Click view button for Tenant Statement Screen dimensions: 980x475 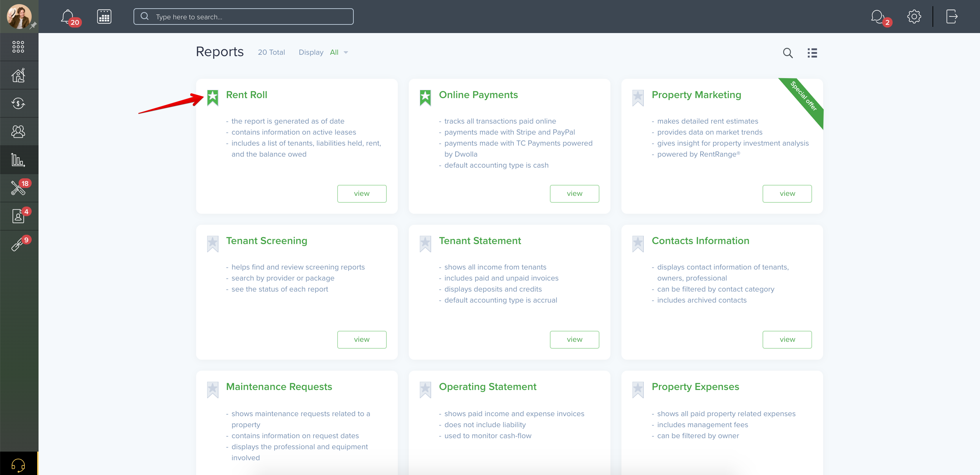(574, 339)
